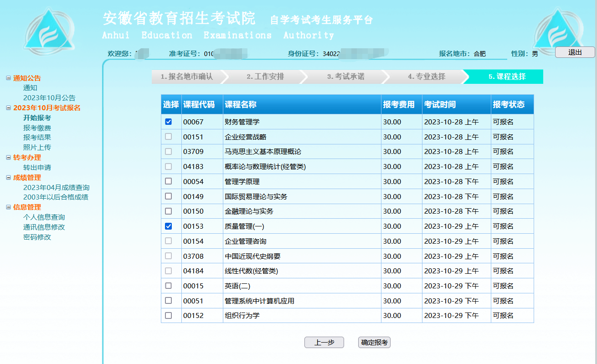Open the 2023年10月公告 link

point(49,98)
